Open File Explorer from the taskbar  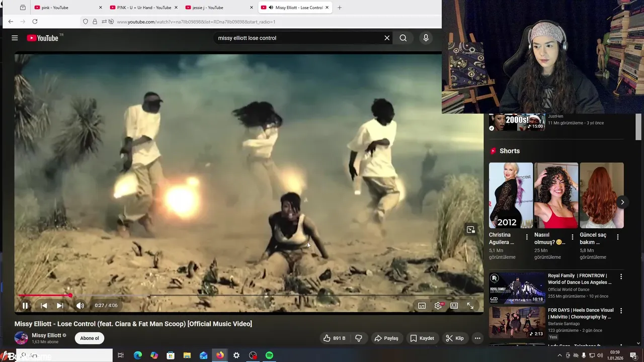click(x=187, y=355)
